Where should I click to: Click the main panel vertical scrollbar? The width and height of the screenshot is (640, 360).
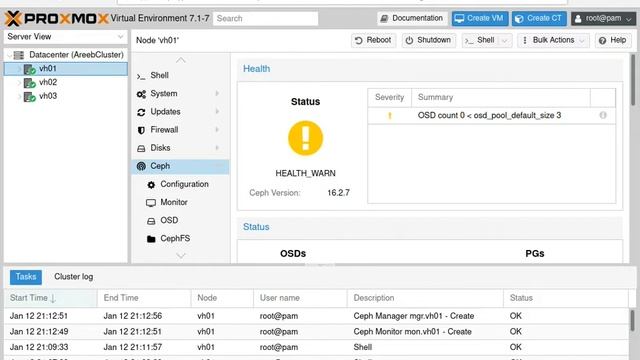coord(633,80)
